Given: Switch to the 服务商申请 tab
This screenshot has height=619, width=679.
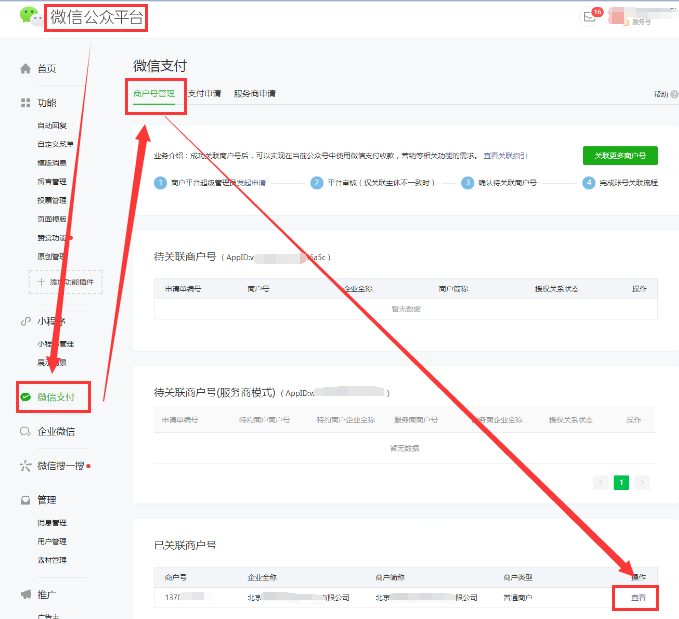Looking at the screenshot, I should tap(255, 94).
